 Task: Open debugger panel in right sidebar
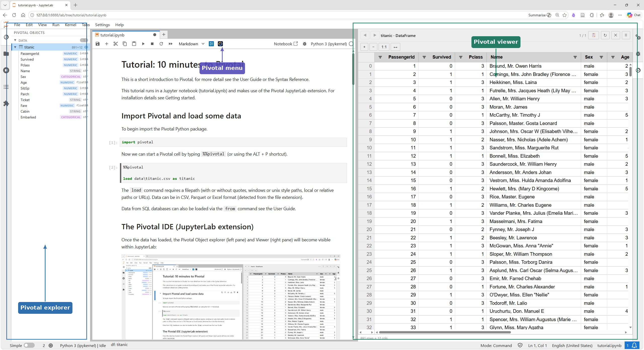click(x=638, y=54)
